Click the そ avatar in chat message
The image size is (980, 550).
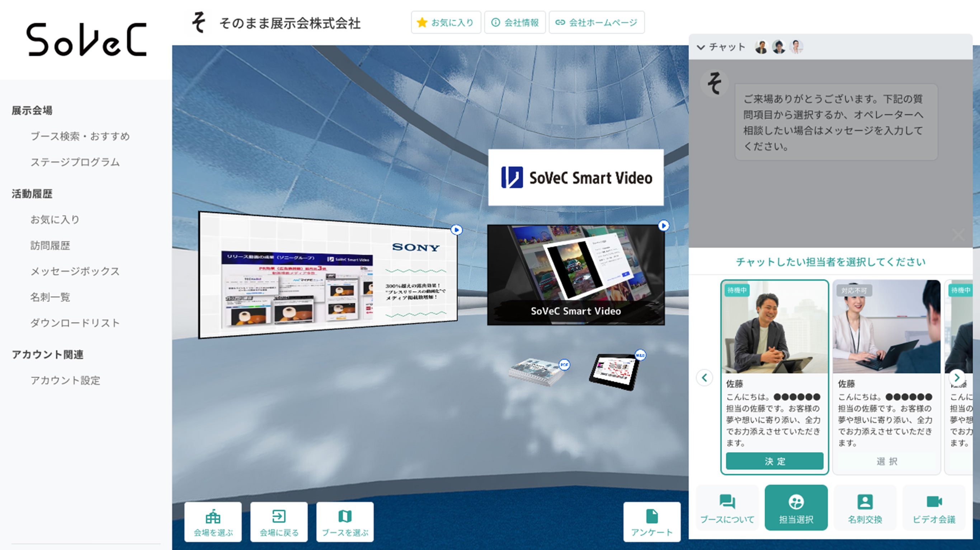pyautogui.click(x=715, y=83)
